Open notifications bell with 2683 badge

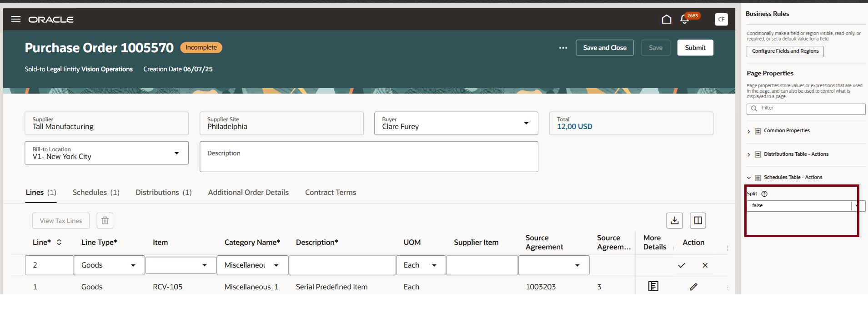point(684,19)
